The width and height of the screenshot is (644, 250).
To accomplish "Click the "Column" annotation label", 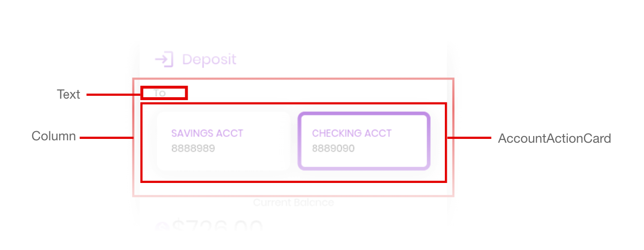I will 54,136.
